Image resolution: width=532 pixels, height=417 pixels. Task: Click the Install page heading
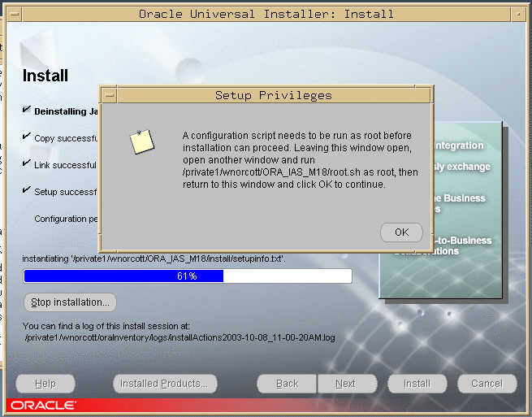(x=45, y=76)
